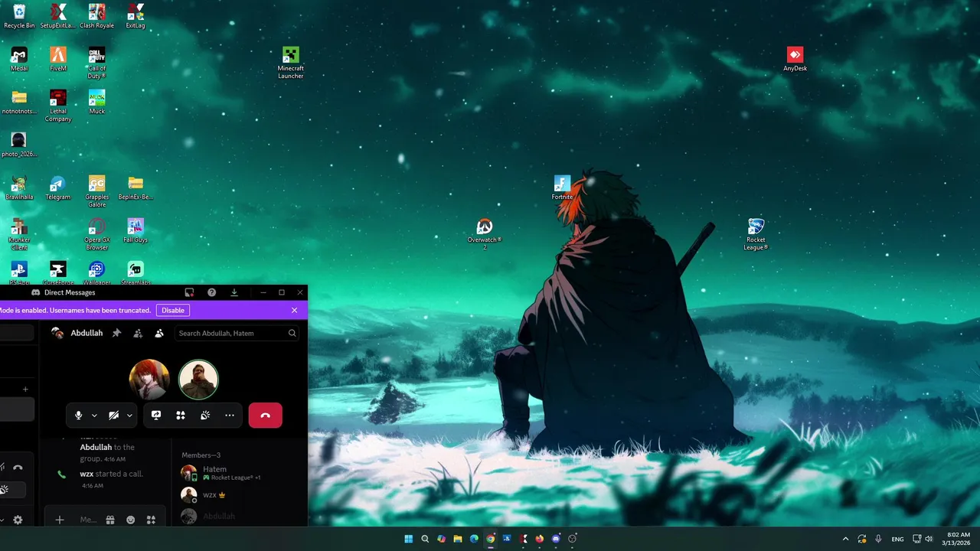Image resolution: width=980 pixels, height=551 pixels.
Task: Open File Explorer from taskbar
Action: pyautogui.click(x=458, y=539)
